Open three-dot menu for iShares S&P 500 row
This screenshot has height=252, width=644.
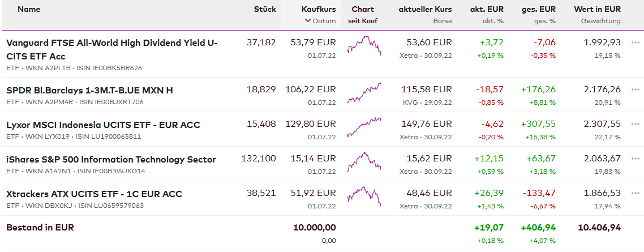(x=635, y=159)
